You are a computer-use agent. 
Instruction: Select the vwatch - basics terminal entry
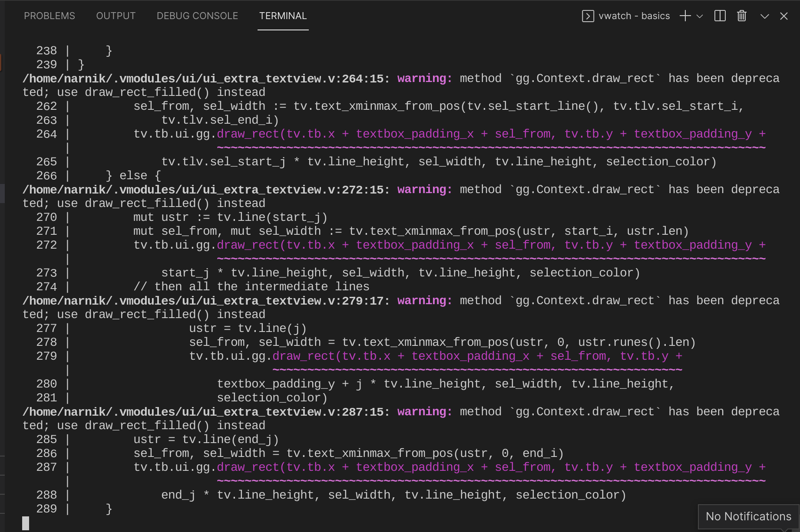click(634, 16)
